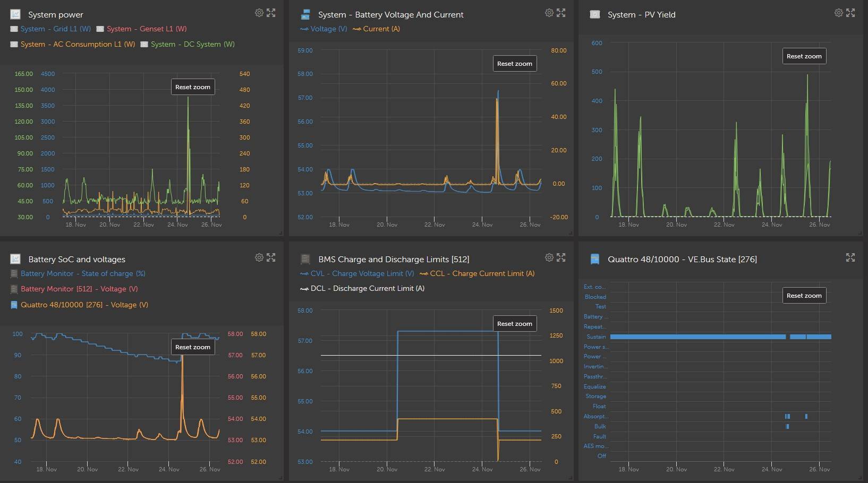Open settings gear for System power widget
This screenshot has width=868, height=483.
259,13
